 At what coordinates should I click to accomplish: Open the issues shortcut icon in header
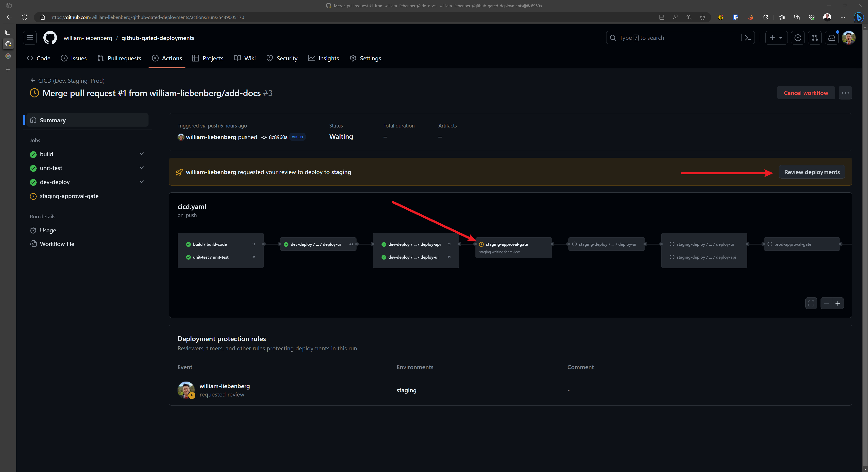[x=797, y=38]
